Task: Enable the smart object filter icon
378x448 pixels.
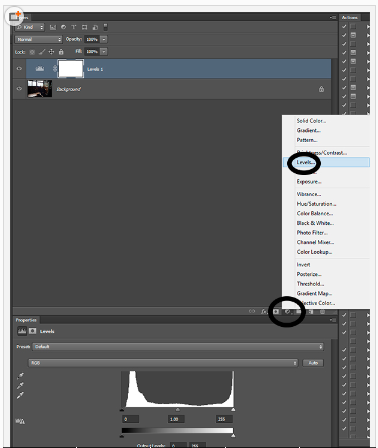Action: (x=95, y=27)
